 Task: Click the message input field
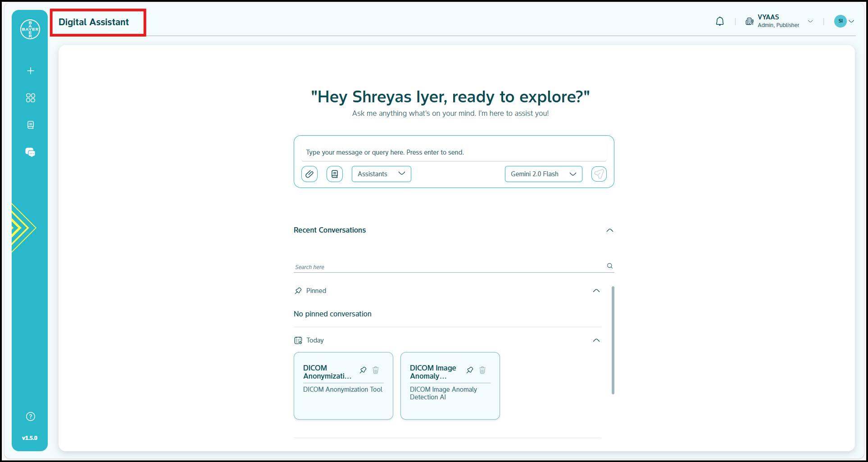pyautogui.click(x=454, y=152)
